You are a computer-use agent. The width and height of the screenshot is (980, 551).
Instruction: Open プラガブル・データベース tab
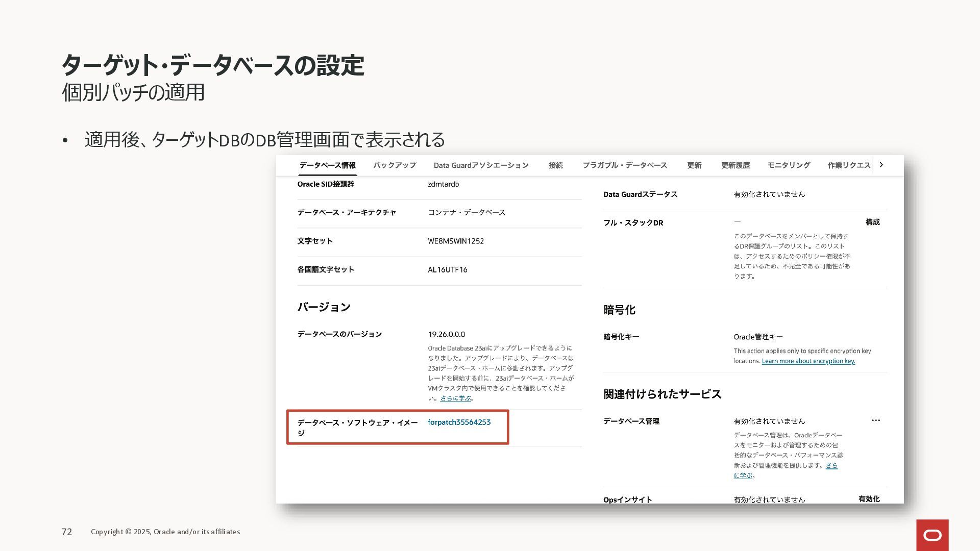(625, 165)
